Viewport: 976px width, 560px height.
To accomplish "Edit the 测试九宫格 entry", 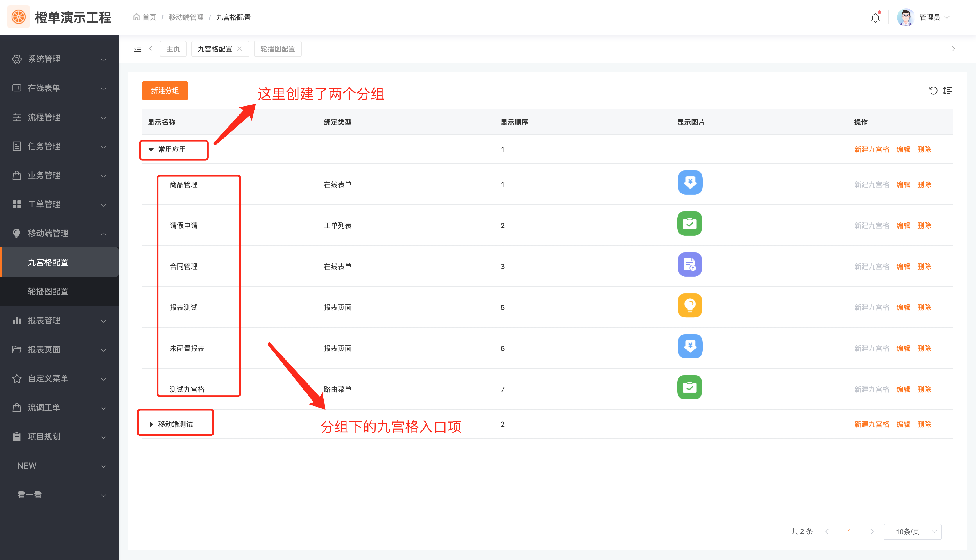I will [903, 389].
